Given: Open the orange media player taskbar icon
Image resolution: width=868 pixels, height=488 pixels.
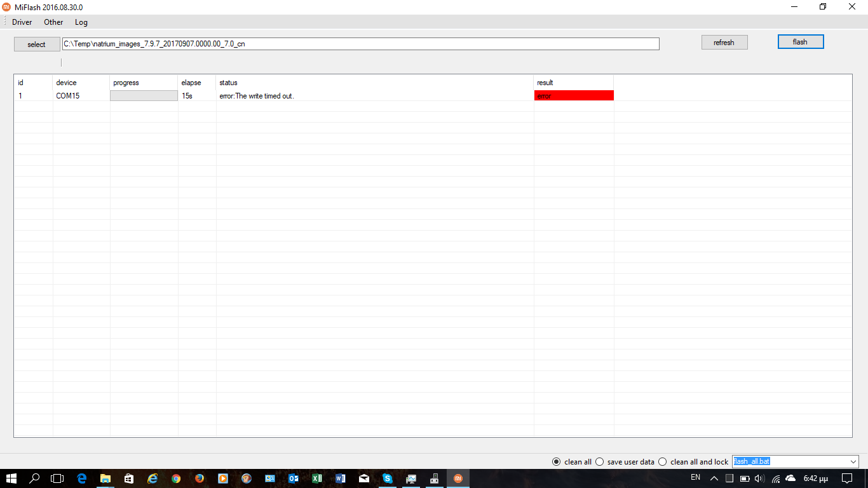Looking at the screenshot, I should tap(222, 478).
